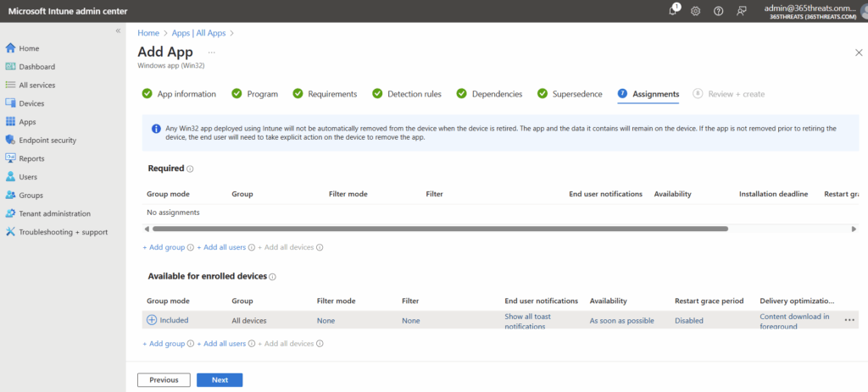
Task: Click None under Filter column
Action: pyautogui.click(x=411, y=321)
